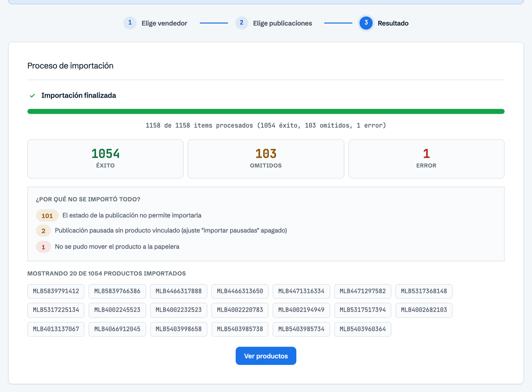Select product chip MLB5317517394
The width and height of the screenshot is (532, 392).
(363, 310)
